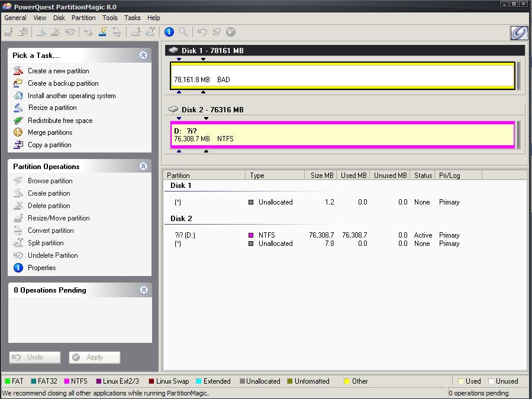This screenshot has height=399, width=532.
Task: Click the Properties icon in Partition Operations
Action: click(18, 268)
